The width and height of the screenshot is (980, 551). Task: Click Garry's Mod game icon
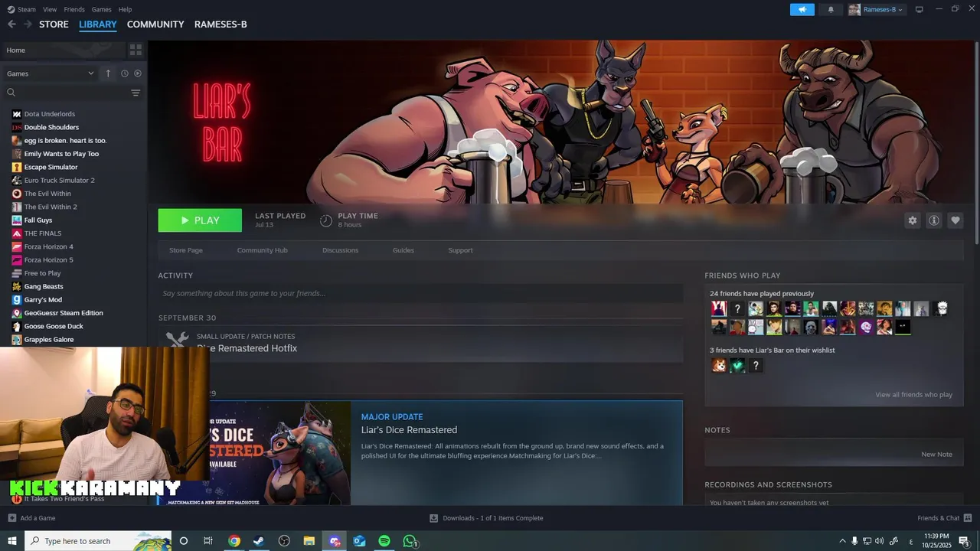point(17,300)
